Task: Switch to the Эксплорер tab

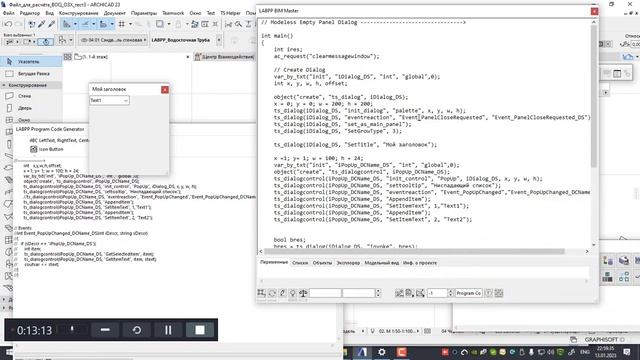Action: [x=348, y=263]
